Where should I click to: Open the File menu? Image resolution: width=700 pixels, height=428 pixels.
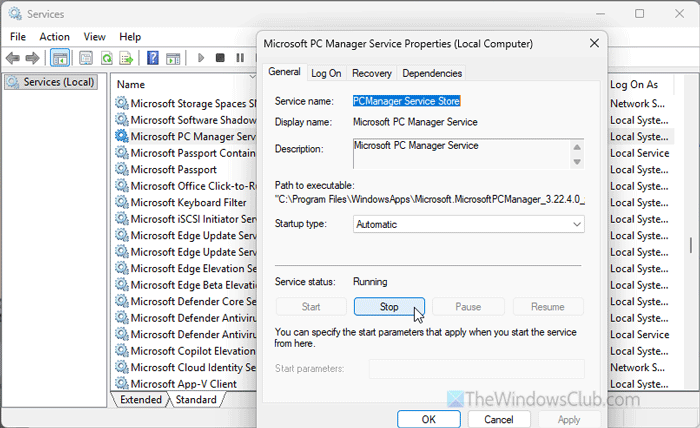(18, 37)
